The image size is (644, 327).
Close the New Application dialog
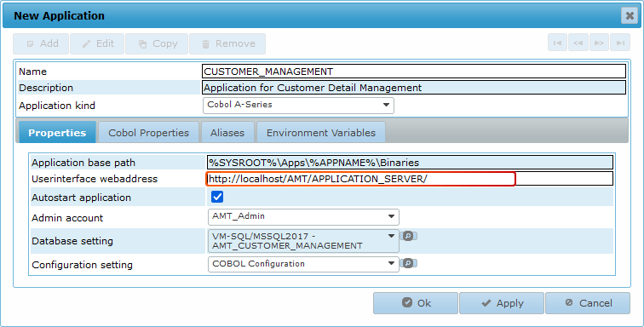(x=630, y=15)
